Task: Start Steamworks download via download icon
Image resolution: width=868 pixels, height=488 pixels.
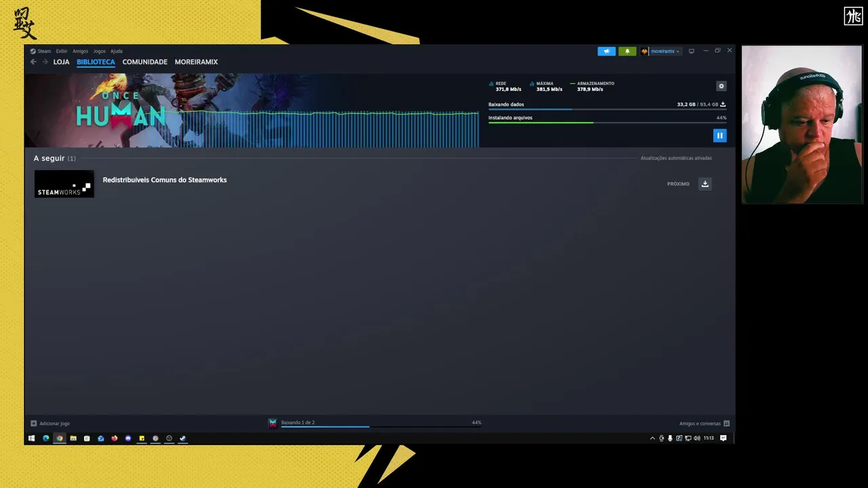Action: click(x=705, y=184)
